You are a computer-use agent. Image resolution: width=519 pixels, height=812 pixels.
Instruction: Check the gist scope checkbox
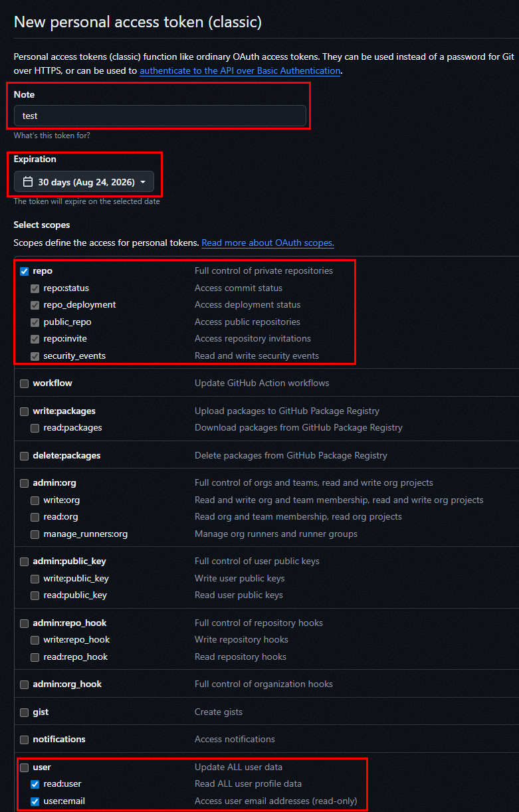coord(25,712)
